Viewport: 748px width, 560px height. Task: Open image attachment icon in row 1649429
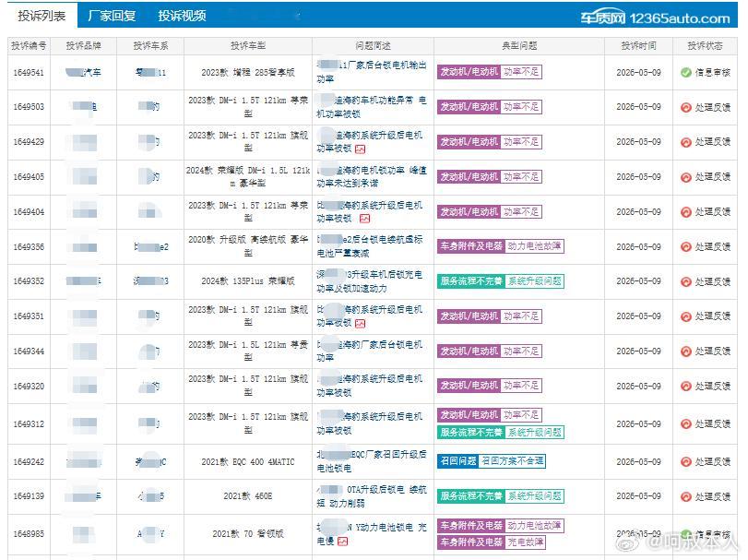[x=361, y=149]
